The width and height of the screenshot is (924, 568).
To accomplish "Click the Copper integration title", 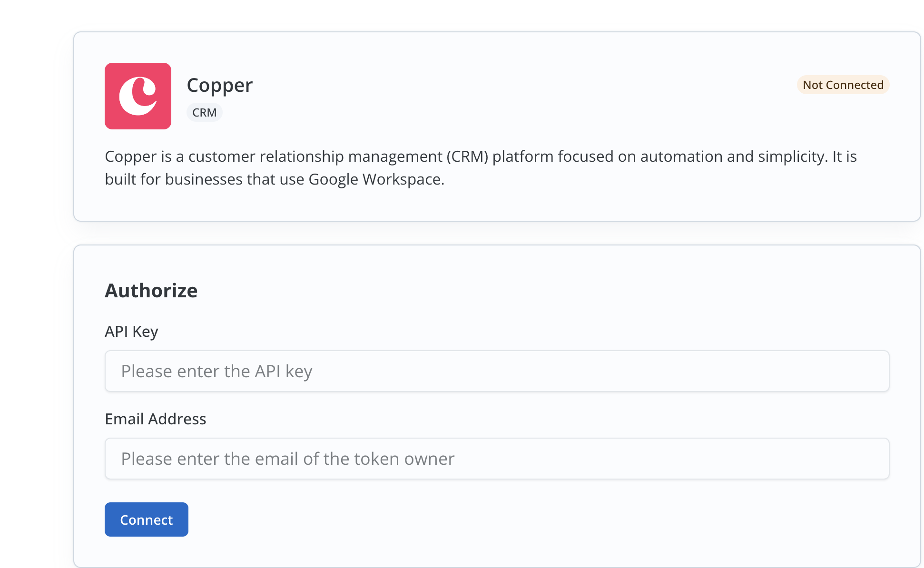I will click(219, 85).
